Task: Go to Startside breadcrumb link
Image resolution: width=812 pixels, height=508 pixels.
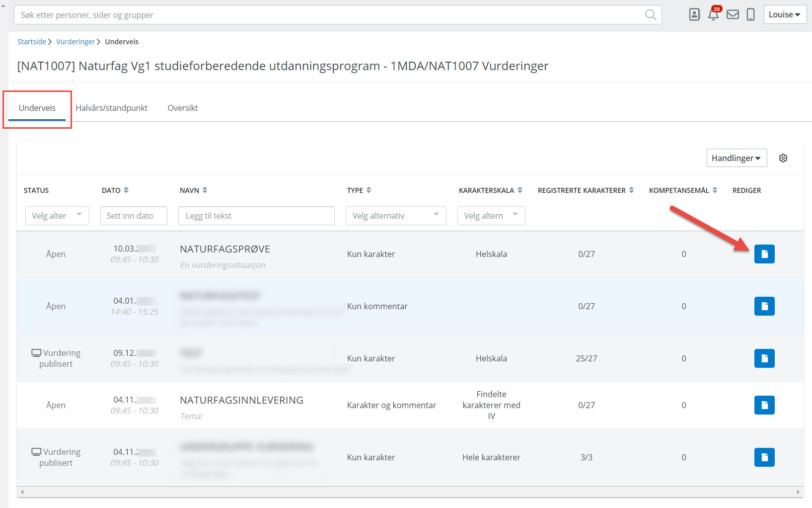Action: pos(32,42)
